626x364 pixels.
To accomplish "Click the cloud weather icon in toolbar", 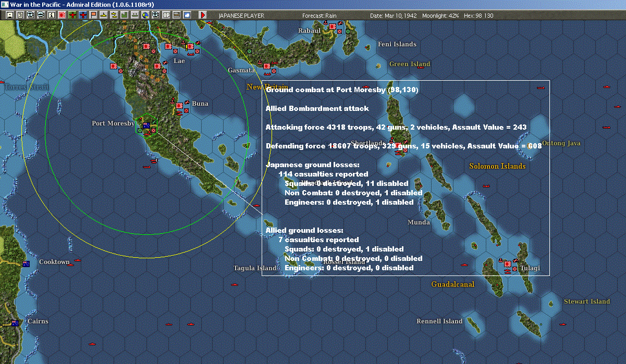I will pos(187,15).
